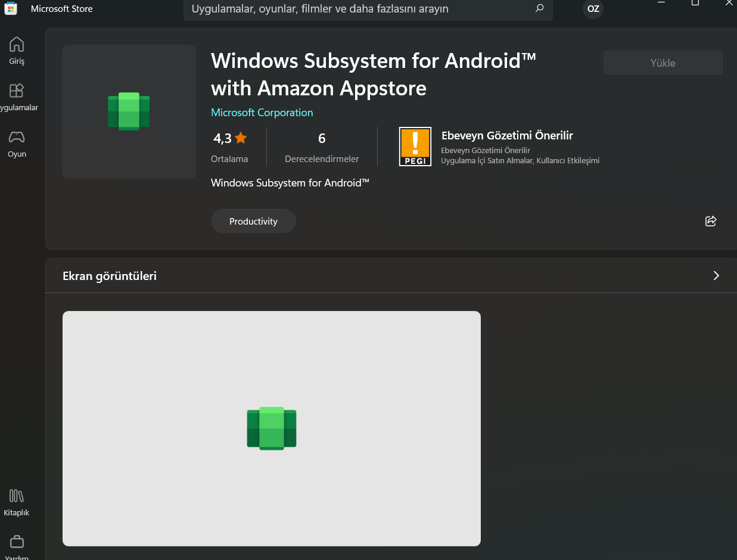Focus the search box for apps and games
737x560 pixels.
pyautogui.click(x=368, y=9)
